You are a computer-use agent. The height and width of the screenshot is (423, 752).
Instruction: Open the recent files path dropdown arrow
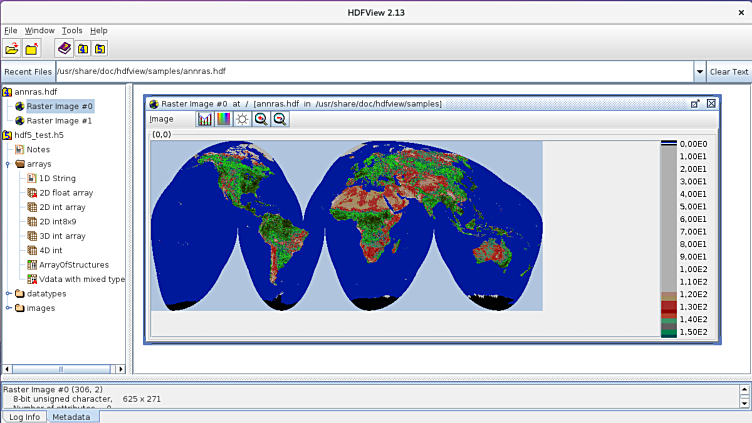[699, 72]
